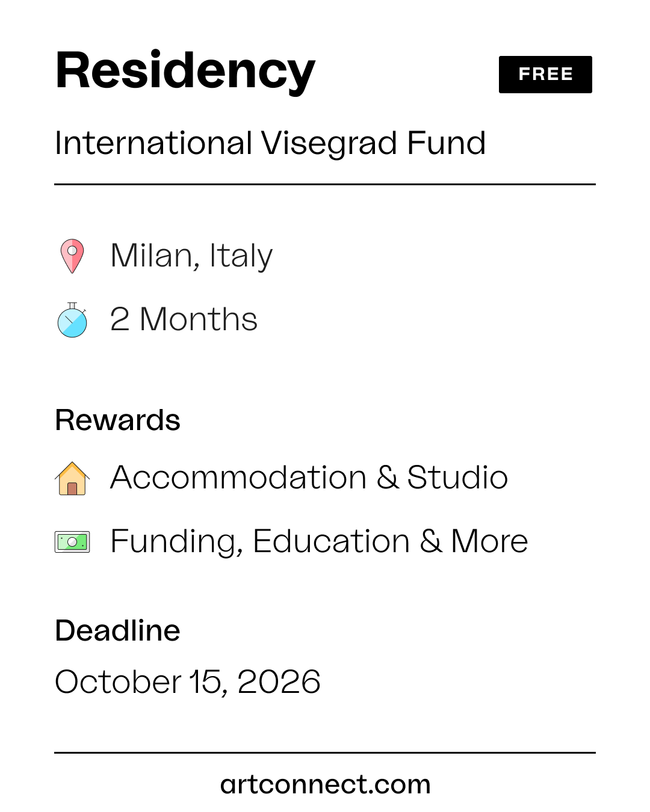650x812 pixels.
Task: Click the house accommodation icon
Action: (x=72, y=478)
